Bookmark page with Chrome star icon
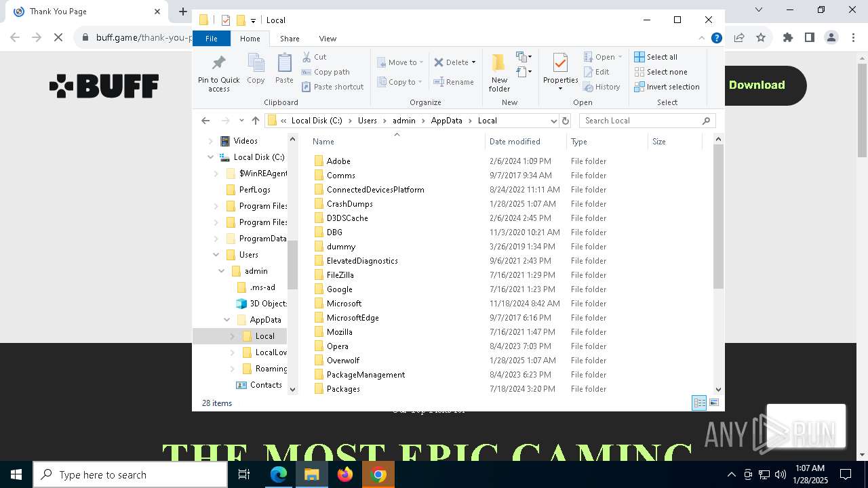This screenshot has height=488, width=868. (x=761, y=37)
